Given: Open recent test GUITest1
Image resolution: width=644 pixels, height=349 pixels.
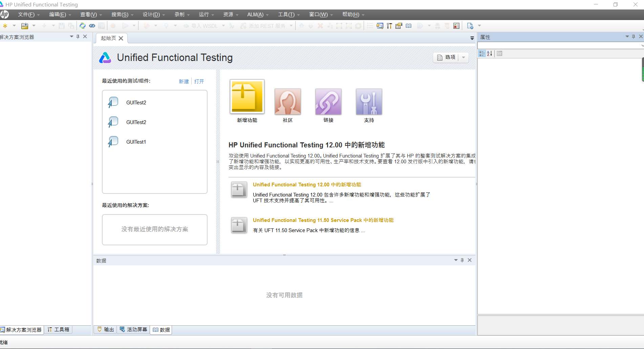Looking at the screenshot, I should (136, 142).
